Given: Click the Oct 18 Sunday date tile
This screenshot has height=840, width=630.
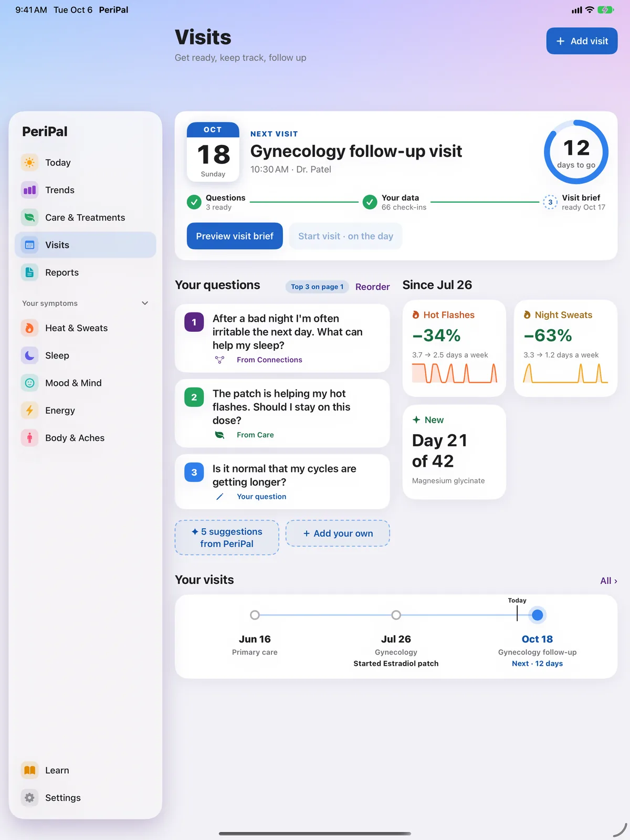Looking at the screenshot, I should click(x=213, y=152).
